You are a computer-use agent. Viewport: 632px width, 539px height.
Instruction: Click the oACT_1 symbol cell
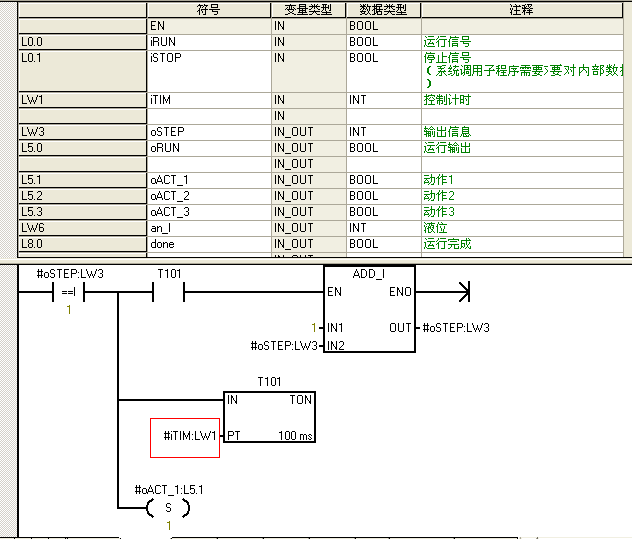pyautogui.click(x=209, y=180)
